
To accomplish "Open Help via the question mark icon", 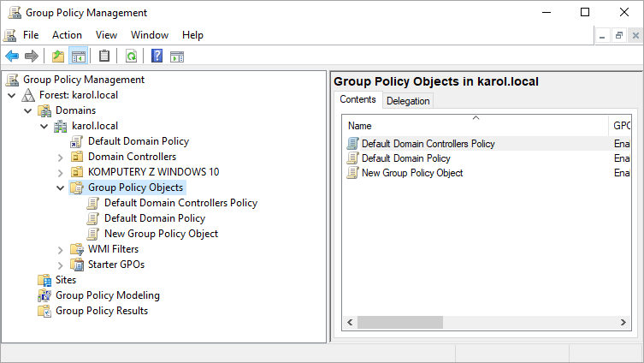I will (157, 57).
